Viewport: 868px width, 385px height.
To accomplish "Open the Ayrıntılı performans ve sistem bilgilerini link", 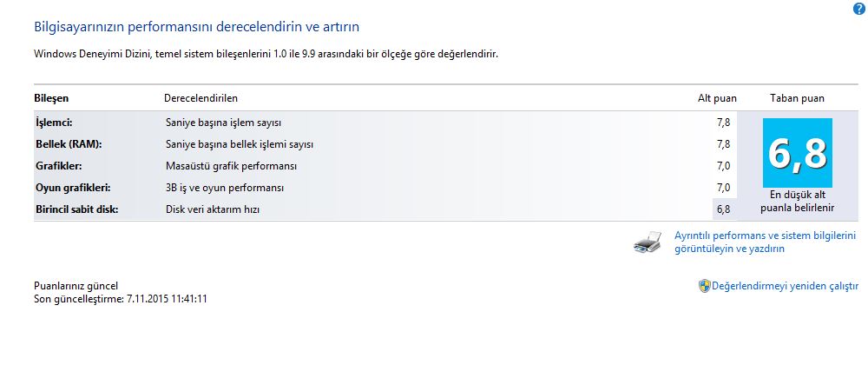I will (x=765, y=242).
